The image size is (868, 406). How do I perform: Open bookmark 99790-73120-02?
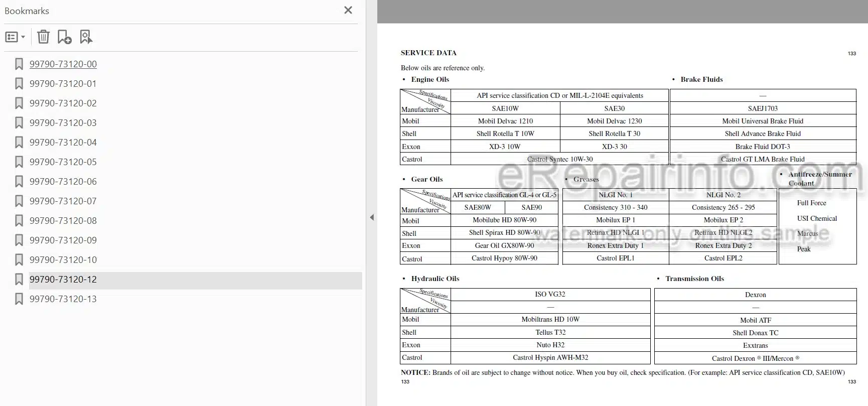tap(63, 103)
